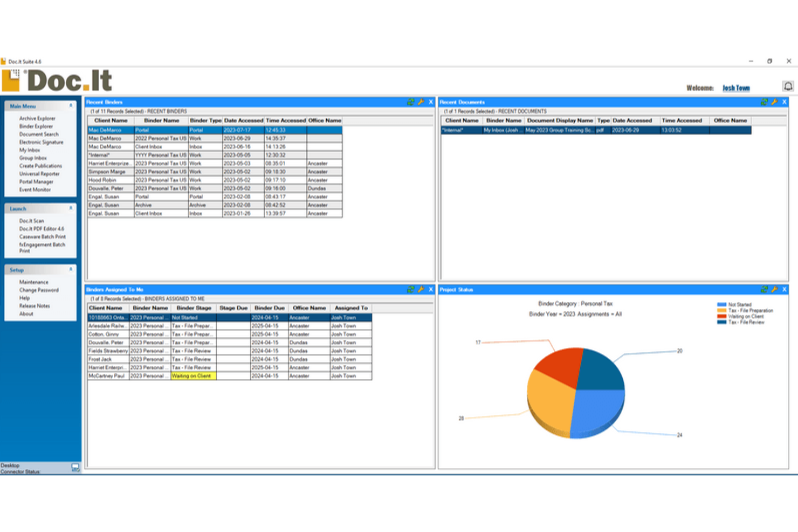Open Help in Setup
This screenshot has width=798, height=532.
click(x=25, y=298)
